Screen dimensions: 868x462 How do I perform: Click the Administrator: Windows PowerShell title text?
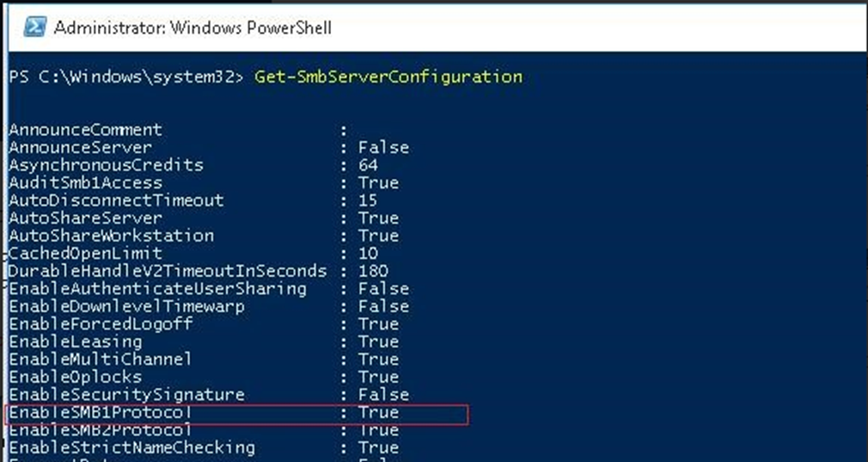pyautogui.click(x=193, y=28)
